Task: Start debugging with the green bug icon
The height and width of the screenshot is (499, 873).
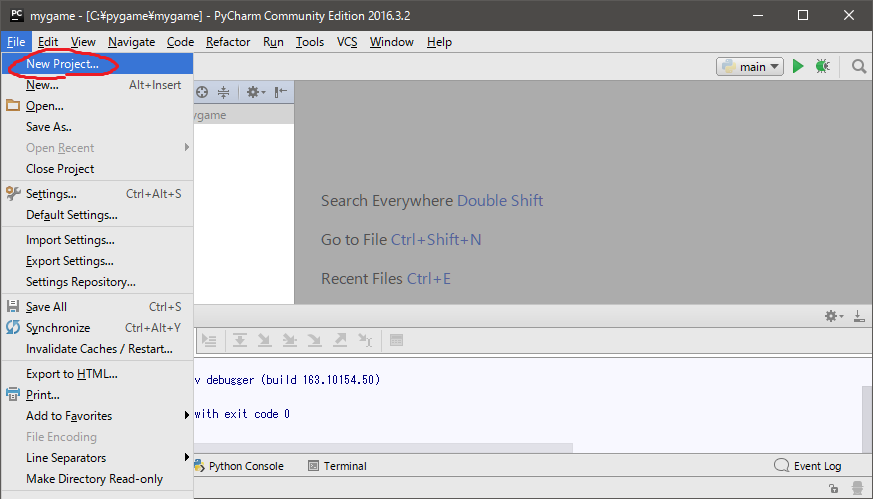Action: click(823, 66)
